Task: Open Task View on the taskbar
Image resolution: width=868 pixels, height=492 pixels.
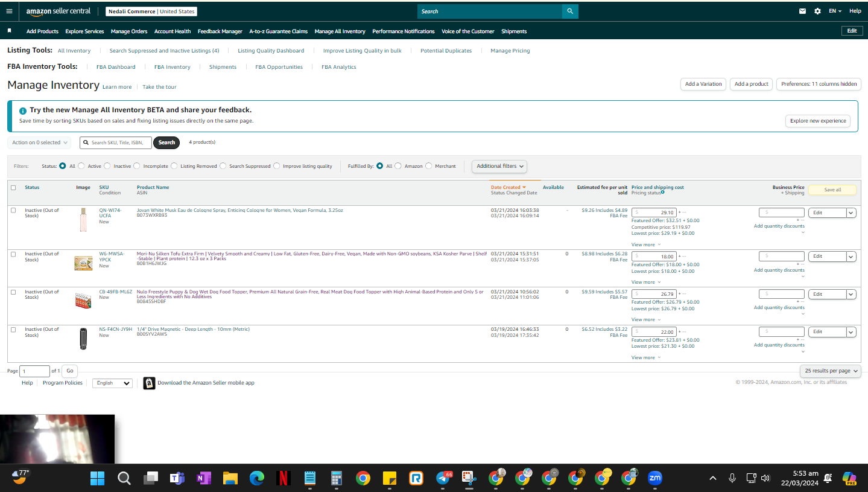Action: tap(150, 479)
